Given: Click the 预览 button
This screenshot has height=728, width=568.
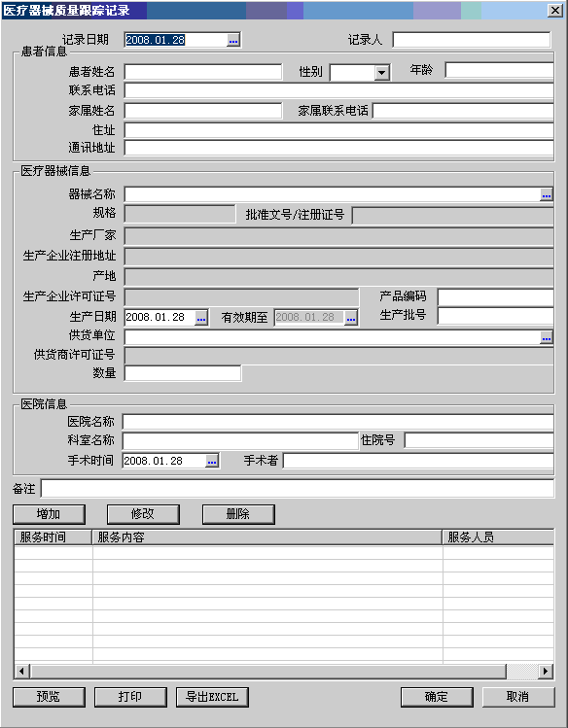Looking at the screenshot, I should coord(49,697).
